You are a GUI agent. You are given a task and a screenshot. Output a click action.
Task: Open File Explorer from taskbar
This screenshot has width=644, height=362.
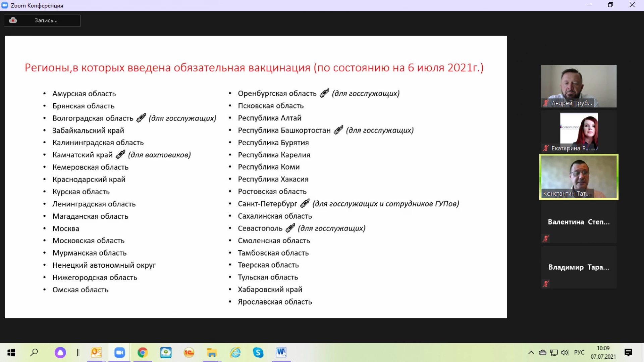click(x=212, y=352)
